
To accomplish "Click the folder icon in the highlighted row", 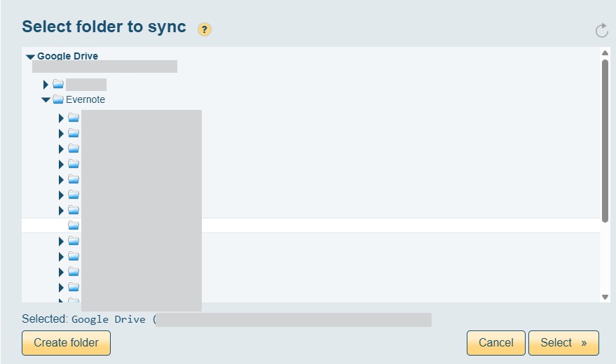I will [x=74, y=225].
